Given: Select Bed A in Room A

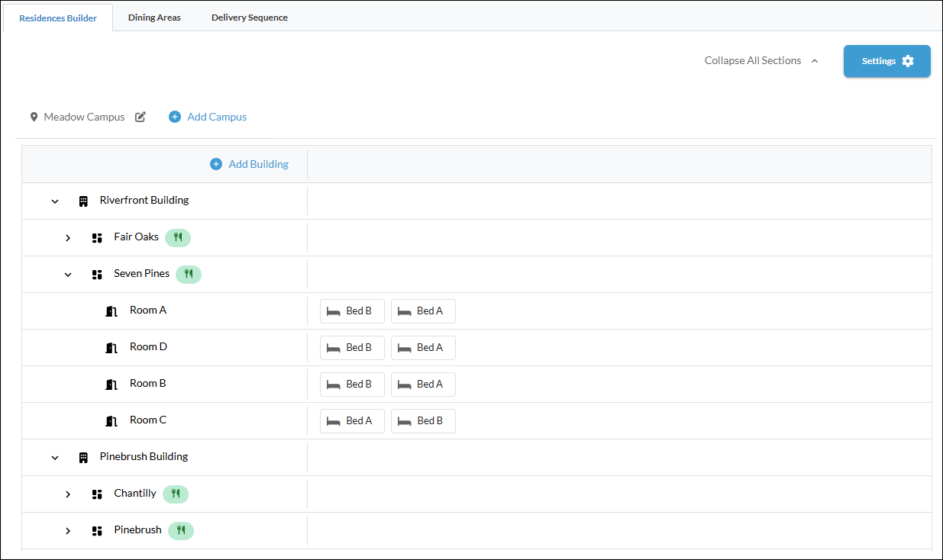Looking at the screenshot, I should [423, 311].
